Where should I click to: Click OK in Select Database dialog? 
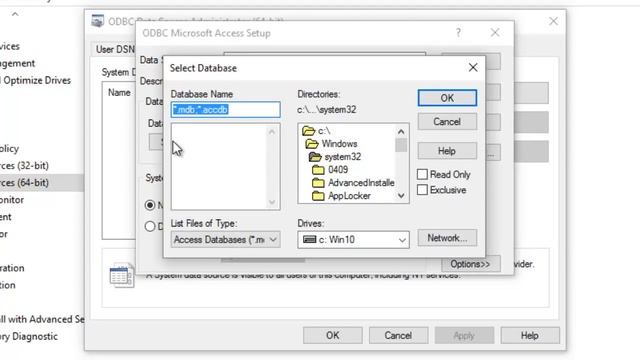coord(447,98)
